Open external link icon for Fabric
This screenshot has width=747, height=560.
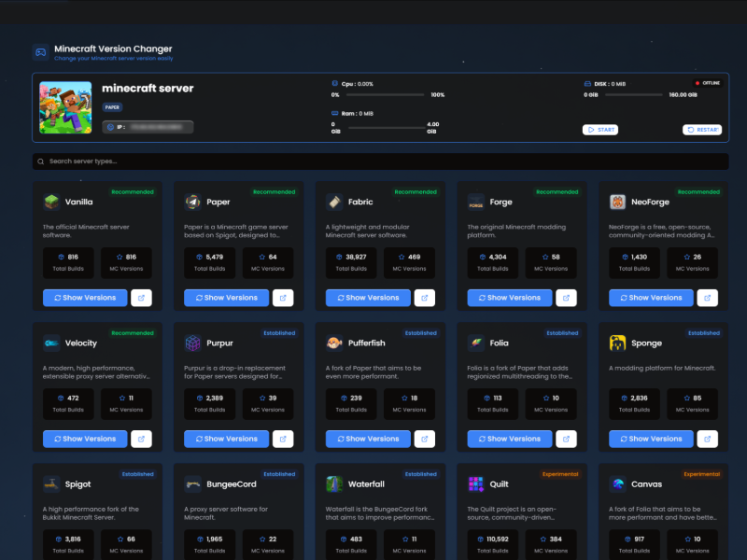pyautogui.click(x=425, y=298)
